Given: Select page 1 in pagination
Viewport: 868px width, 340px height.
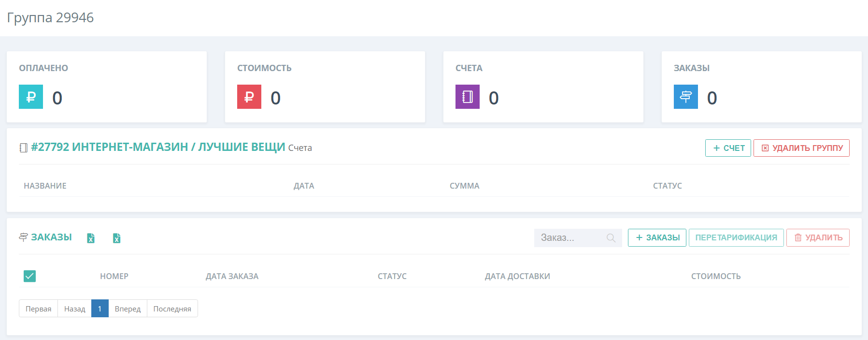Looking at the screenshot, I should pyautogui.click(x=100, y=309).
